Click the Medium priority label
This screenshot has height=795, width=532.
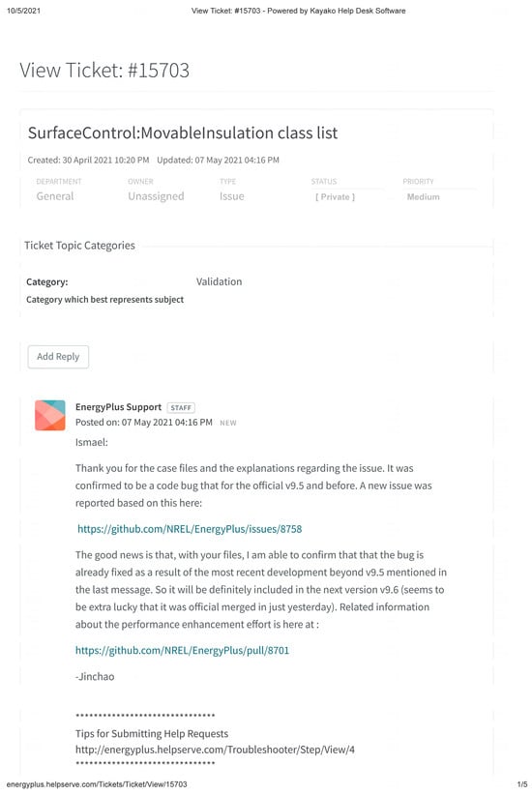click(423, 196)
